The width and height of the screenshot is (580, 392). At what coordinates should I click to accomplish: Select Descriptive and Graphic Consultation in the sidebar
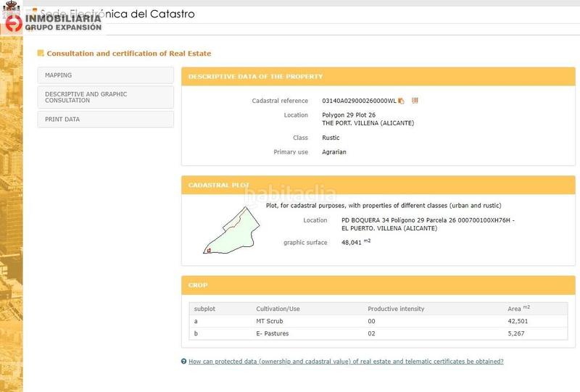click(x=105, y=97)
